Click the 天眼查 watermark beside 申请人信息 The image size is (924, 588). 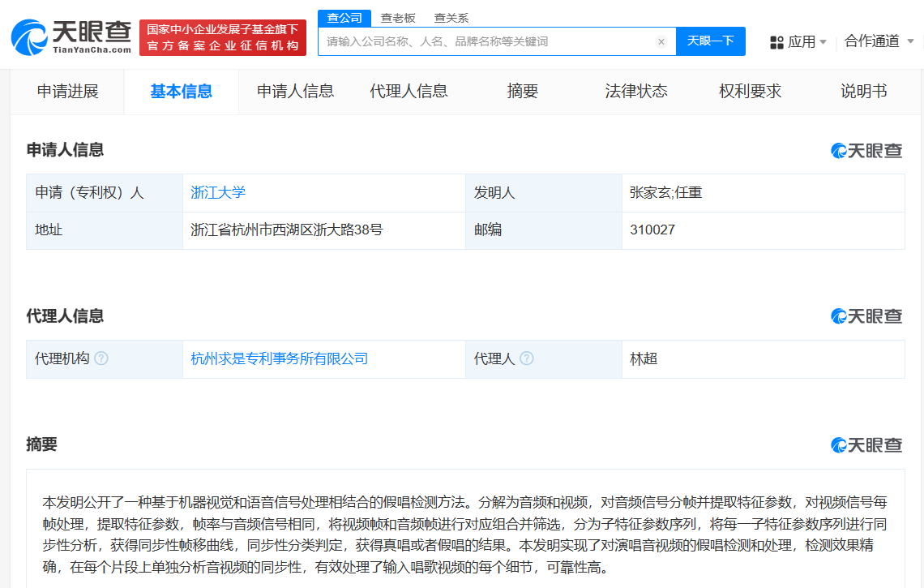866,151
